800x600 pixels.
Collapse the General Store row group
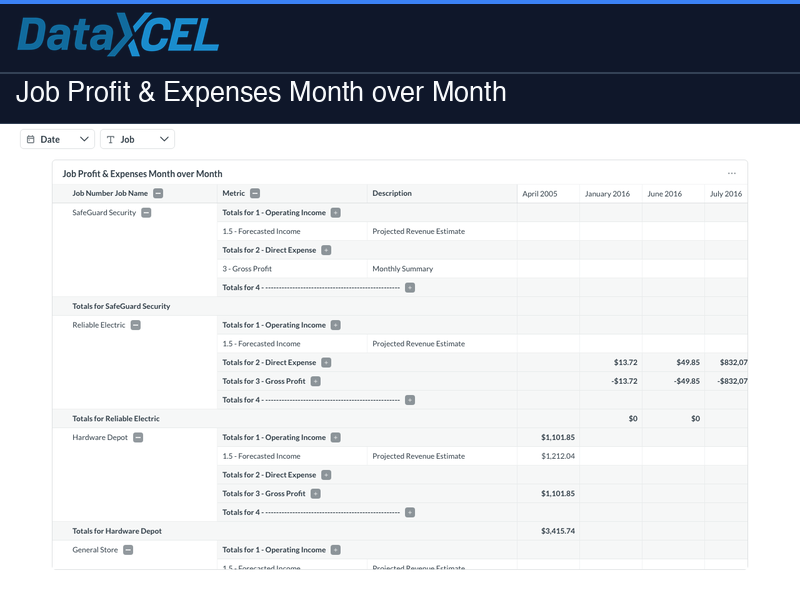[126, 549]
